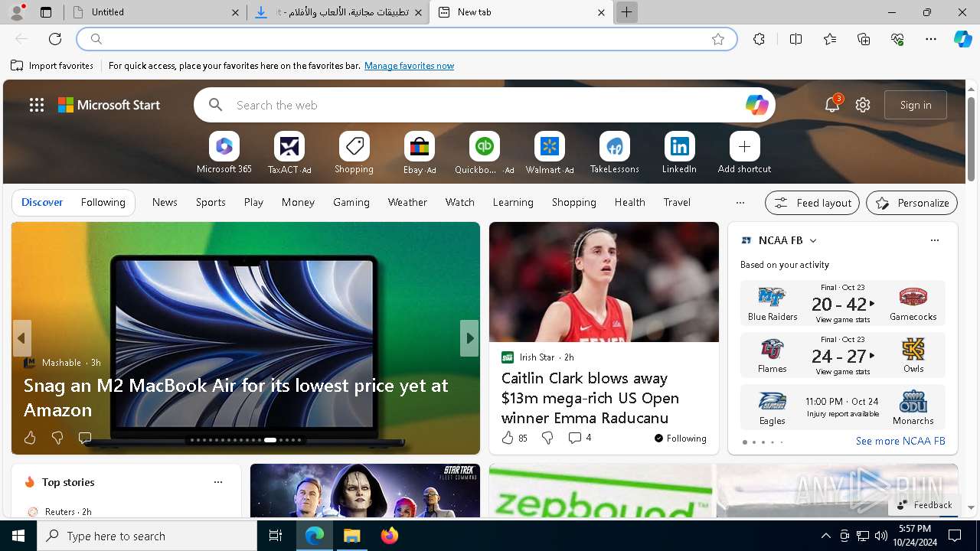Viewport: 980px width, 551px height.
Task: Click the Personalize button
Action: pos(912,203)
